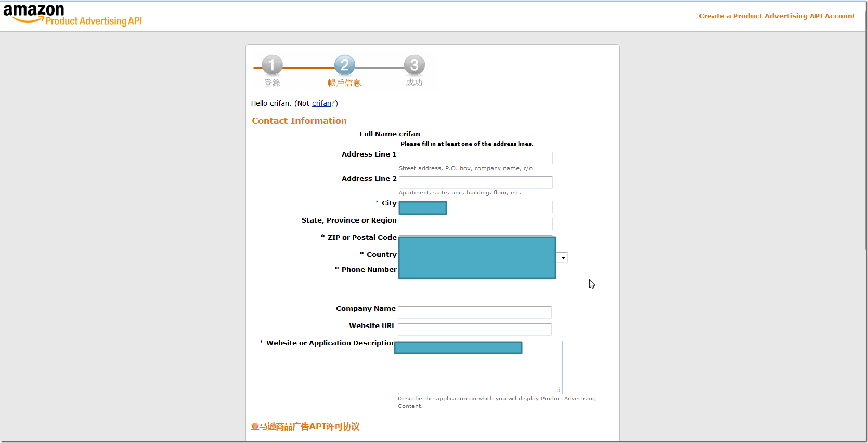
Task: Click into the City input field
Action: click(475, 207)
